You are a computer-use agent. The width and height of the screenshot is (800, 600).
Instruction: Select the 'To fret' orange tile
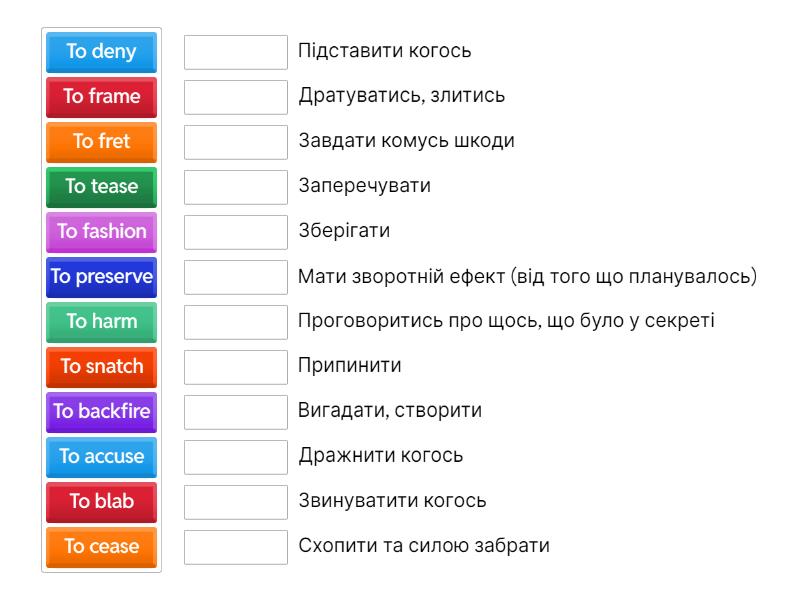[100, 142]
